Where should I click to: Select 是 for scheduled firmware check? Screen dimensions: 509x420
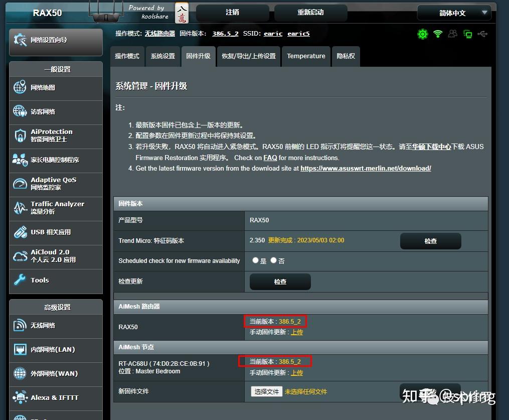[256, 260]
